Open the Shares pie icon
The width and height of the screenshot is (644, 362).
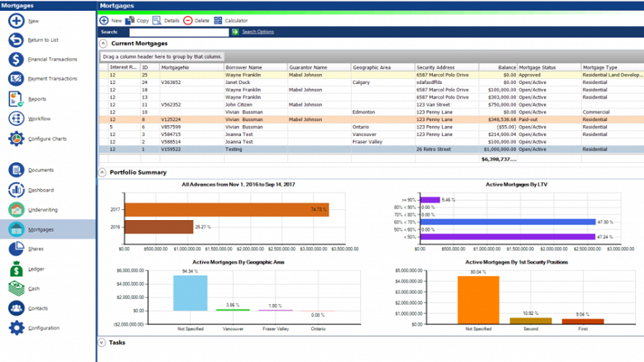[x=17, y=248]
